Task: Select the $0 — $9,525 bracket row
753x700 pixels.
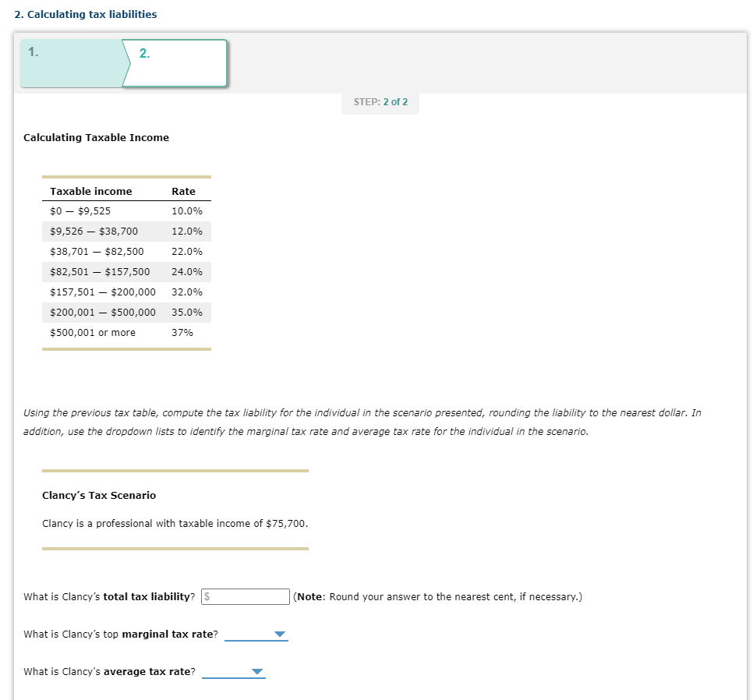Action: (x=127, y=211)
